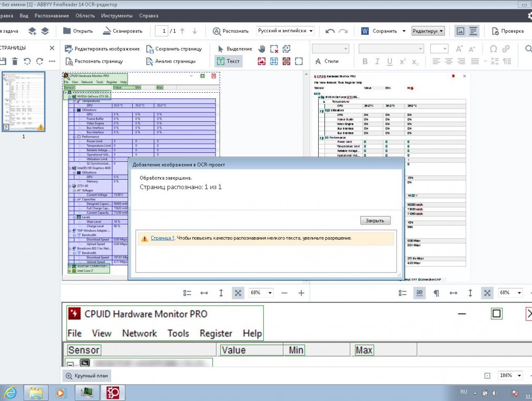Open ABBYY FineReader taskbar icon

click(113, 393)
